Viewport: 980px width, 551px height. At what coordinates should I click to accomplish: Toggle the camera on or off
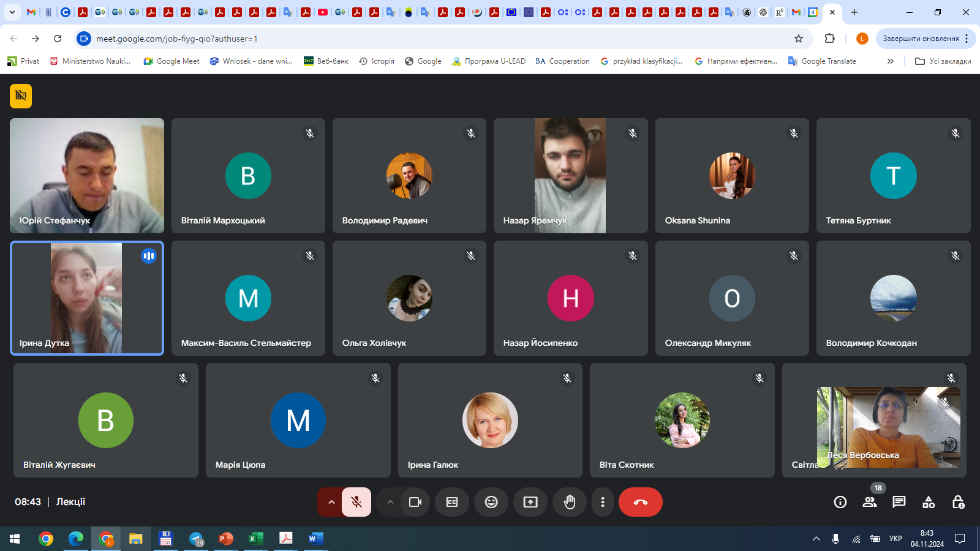point(415,502)
